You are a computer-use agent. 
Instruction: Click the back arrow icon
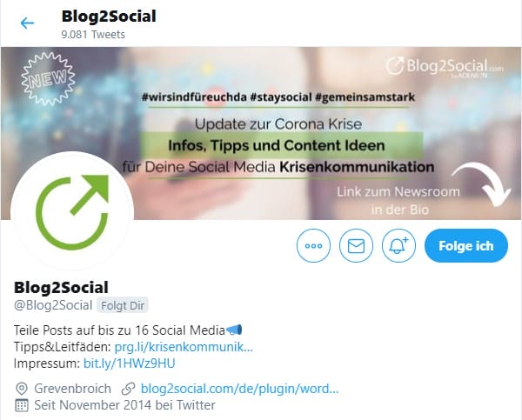[x=27, y=23]
